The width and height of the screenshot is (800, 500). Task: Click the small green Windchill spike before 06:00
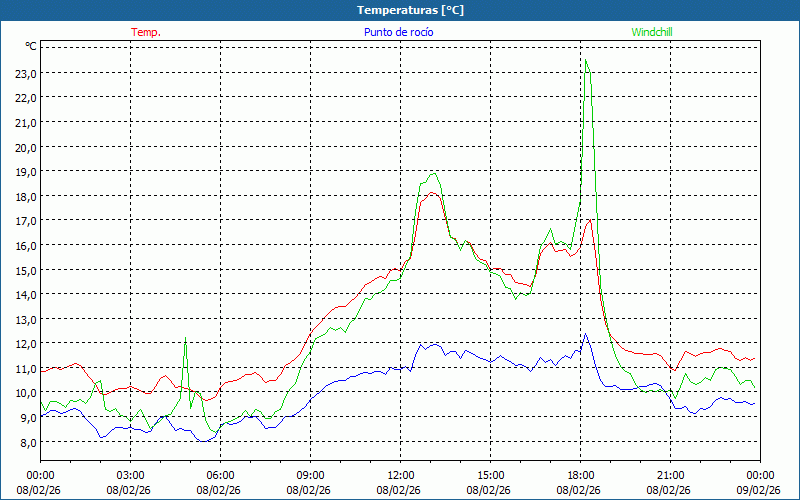185,340
